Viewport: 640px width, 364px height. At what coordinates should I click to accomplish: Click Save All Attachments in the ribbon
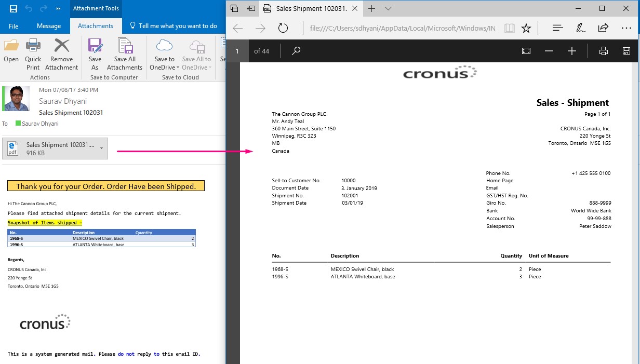(x=125, y=53)
